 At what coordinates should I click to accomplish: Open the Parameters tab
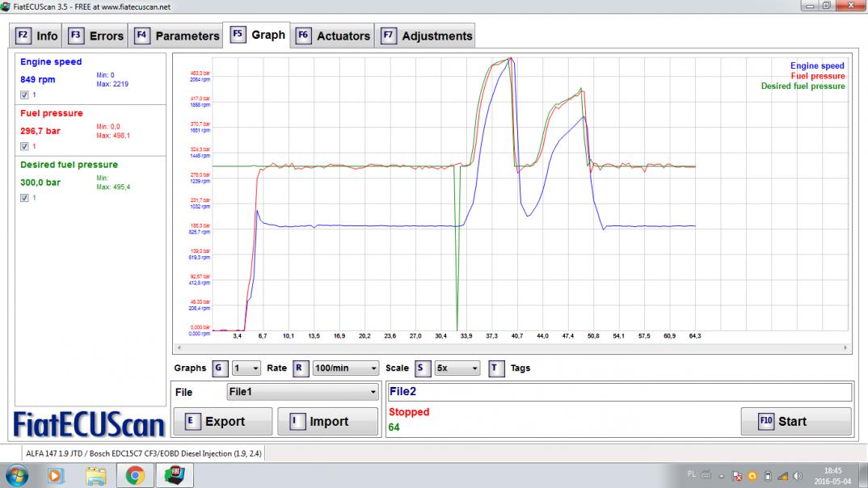(175, 36)
